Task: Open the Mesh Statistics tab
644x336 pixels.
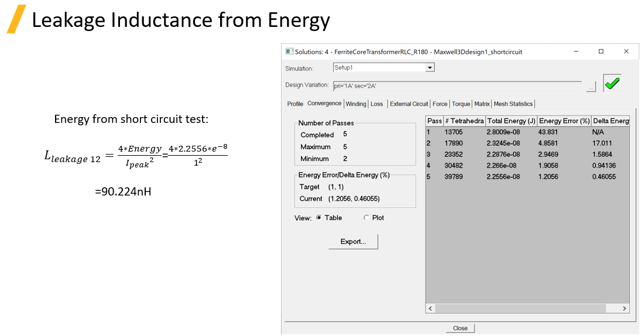Action: click(x=513, y=104)
